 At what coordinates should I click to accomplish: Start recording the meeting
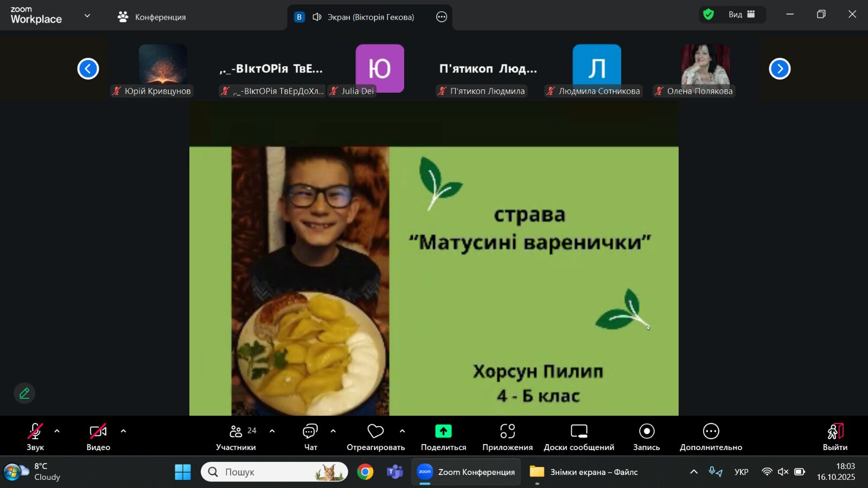[x=646, y=432]
